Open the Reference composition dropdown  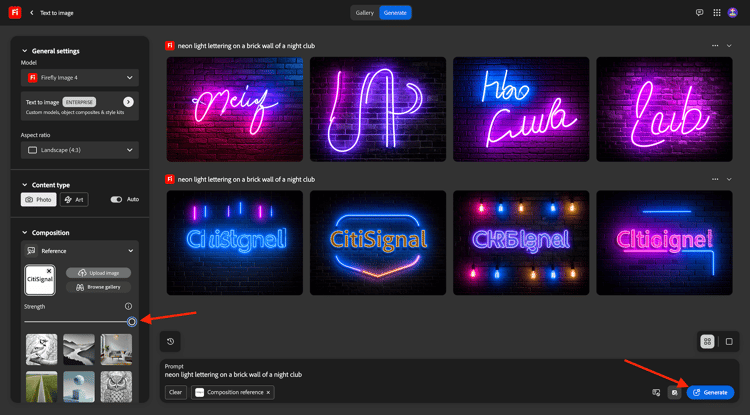[x=80, y=251]
